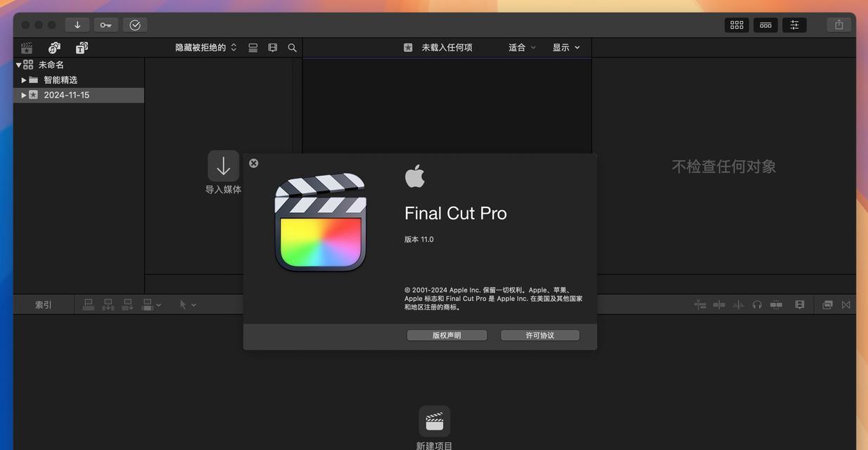Viewport: 868px width, 450px height.
Task: Show the Photos and Audio sidebar icon
Action: click(54, 48)
